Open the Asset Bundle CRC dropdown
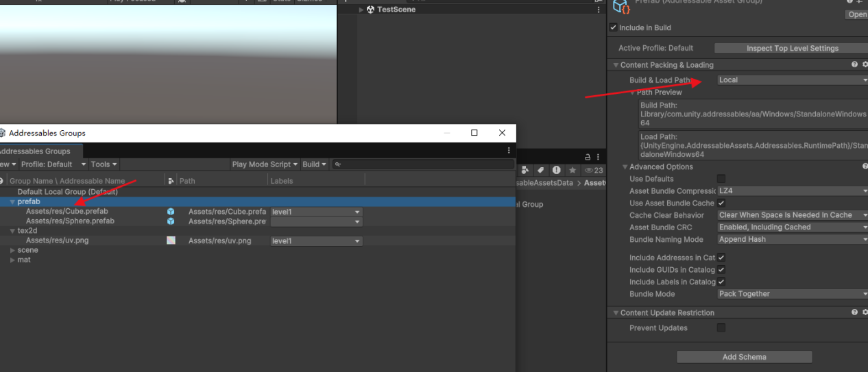 pos(793,227)
